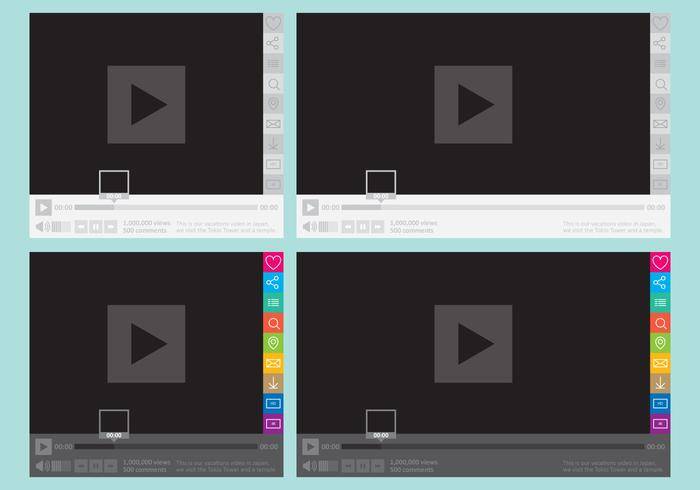
Task: Click small play button in top-left control bar
Action: pos(43,208)
